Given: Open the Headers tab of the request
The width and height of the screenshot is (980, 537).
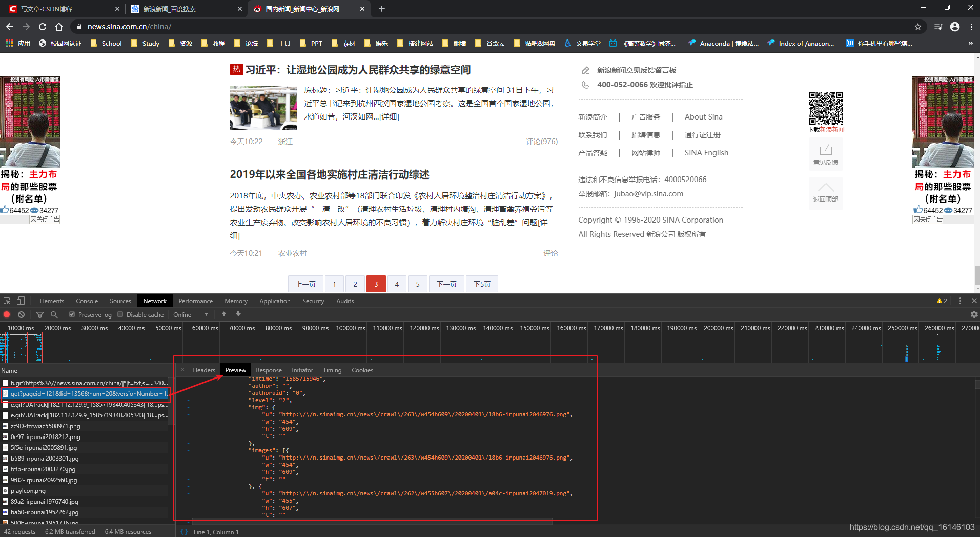Looking at the screenshot, I should [204, 370].
